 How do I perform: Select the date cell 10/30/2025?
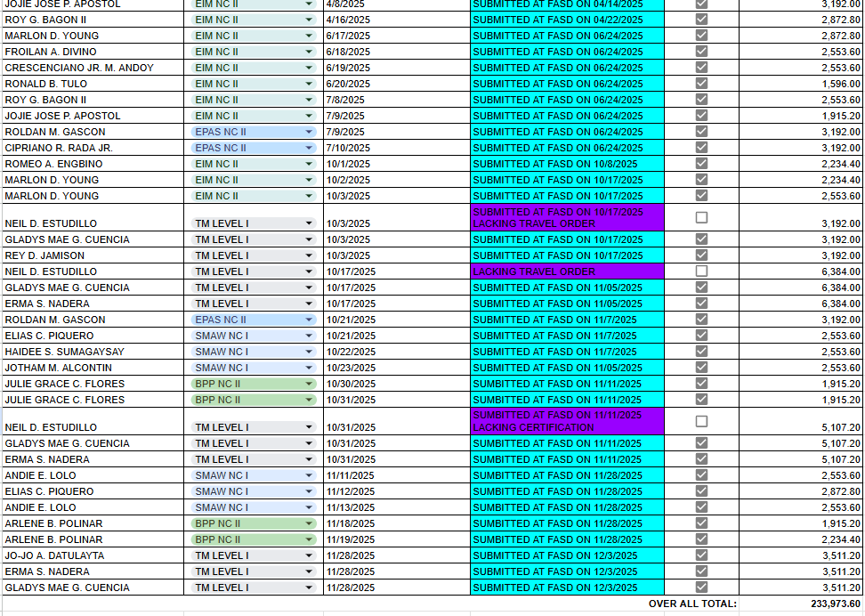pos(397,384)
